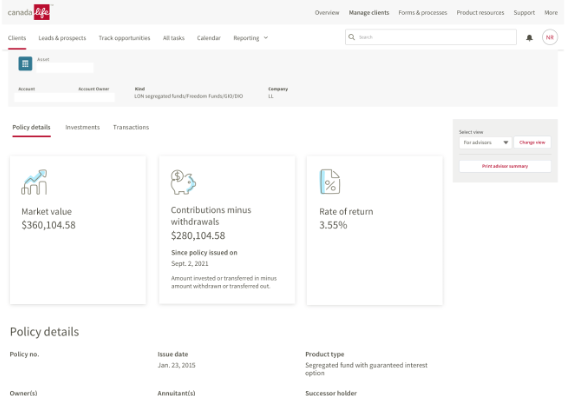Open the Support menu
567x396 pixels.
click(524, 13)
